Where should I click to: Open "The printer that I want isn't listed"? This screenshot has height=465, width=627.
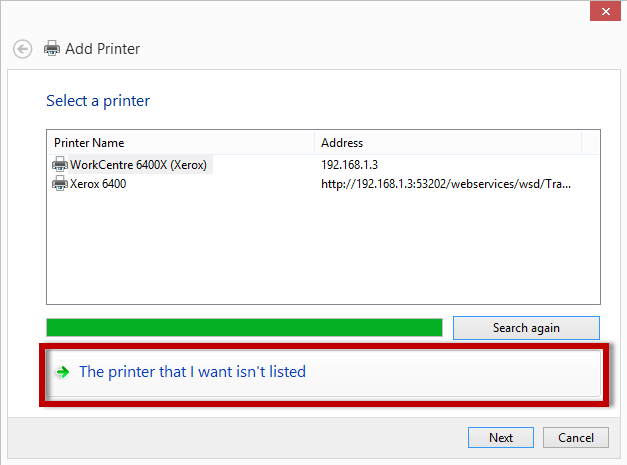click(192, 372)
